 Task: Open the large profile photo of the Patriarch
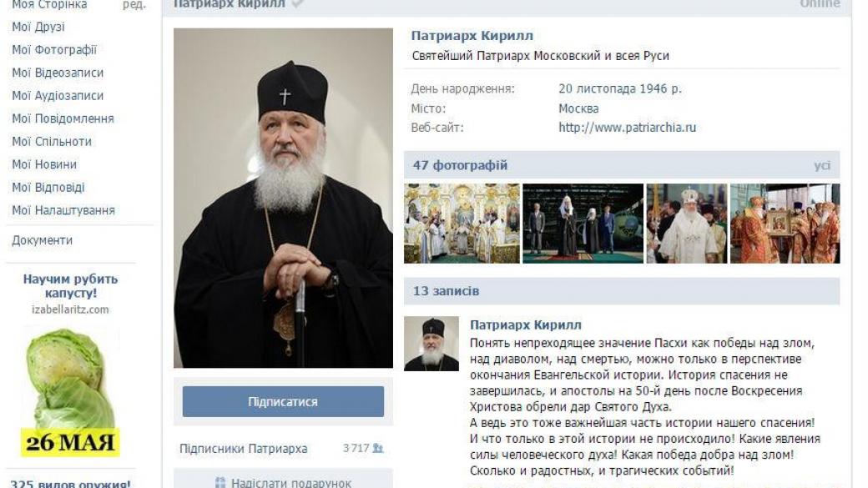[283, 198]
